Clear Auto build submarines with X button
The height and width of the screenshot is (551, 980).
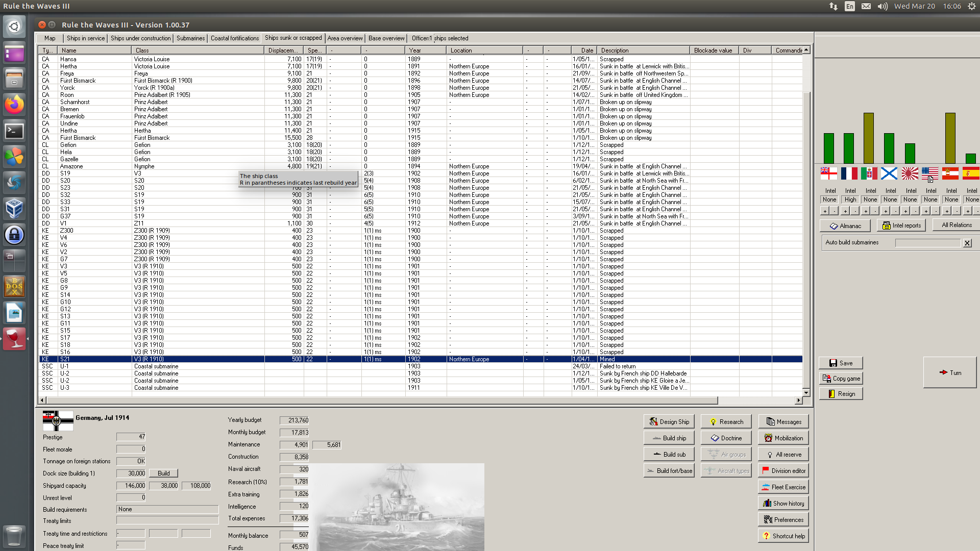[967, 243]
